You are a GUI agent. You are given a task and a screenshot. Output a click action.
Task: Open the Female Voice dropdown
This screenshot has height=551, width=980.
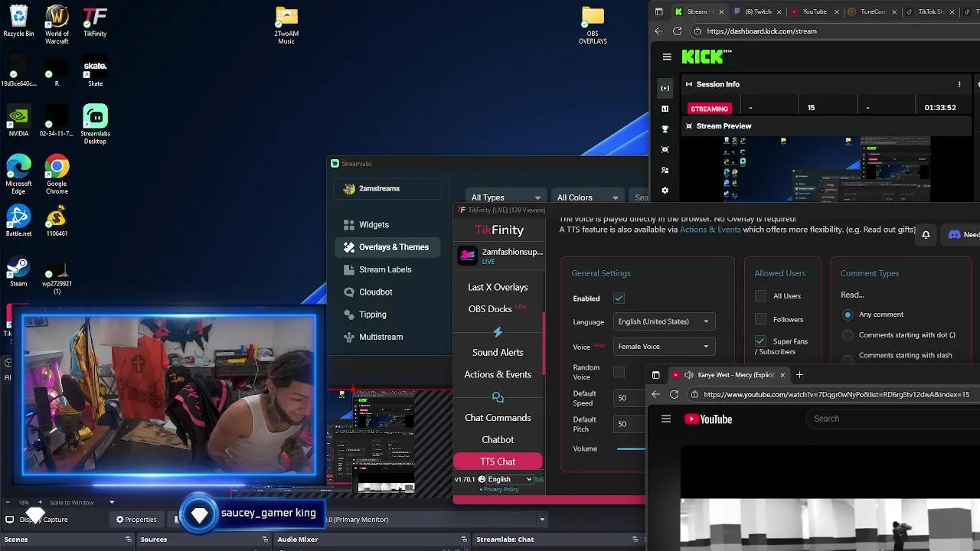664,347
